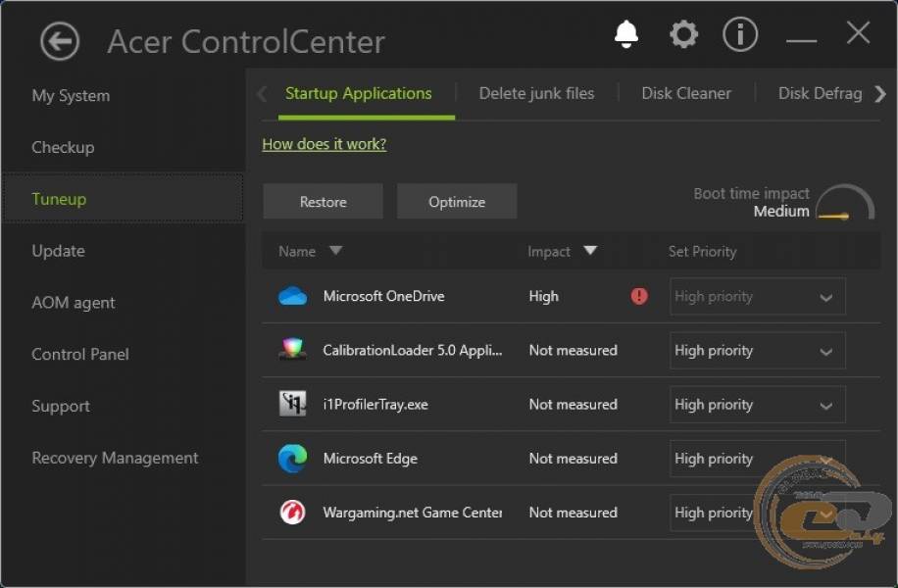Open Recovery Management in sidebar
This screenshot has width=898, height=588.
pos(115,458)
